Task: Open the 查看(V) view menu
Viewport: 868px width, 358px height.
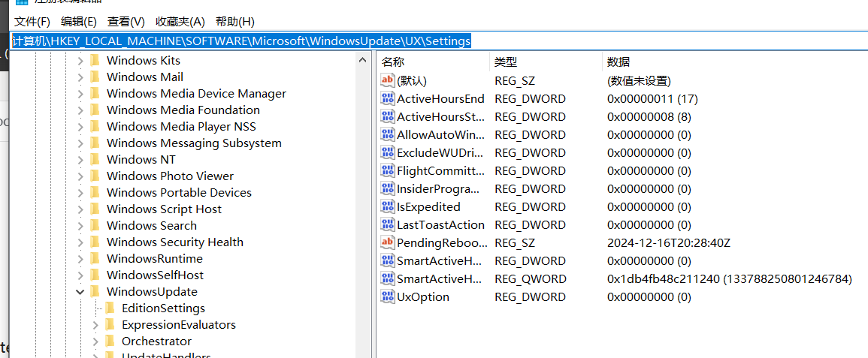Action: point(126,22)
